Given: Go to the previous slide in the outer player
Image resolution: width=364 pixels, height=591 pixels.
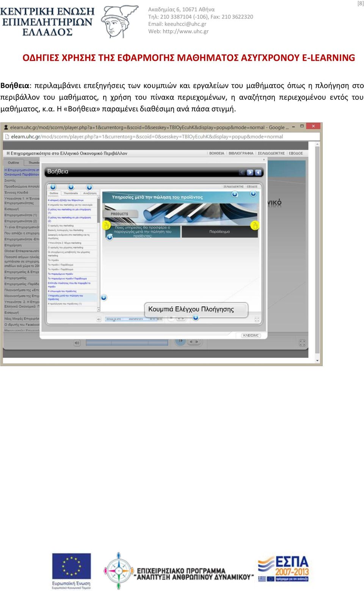Looking at the screenshot, I should 191,342.
